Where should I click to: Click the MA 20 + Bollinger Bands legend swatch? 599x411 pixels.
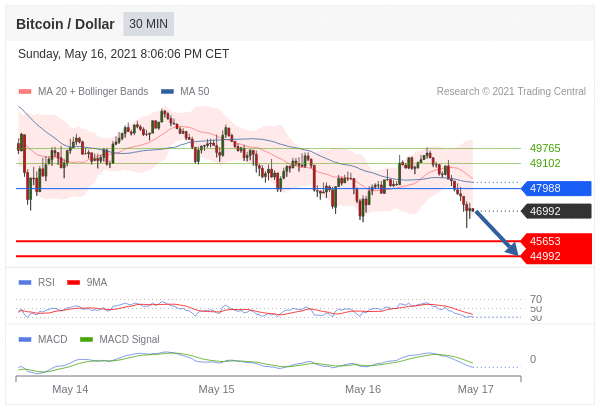(x=25, y=91)
